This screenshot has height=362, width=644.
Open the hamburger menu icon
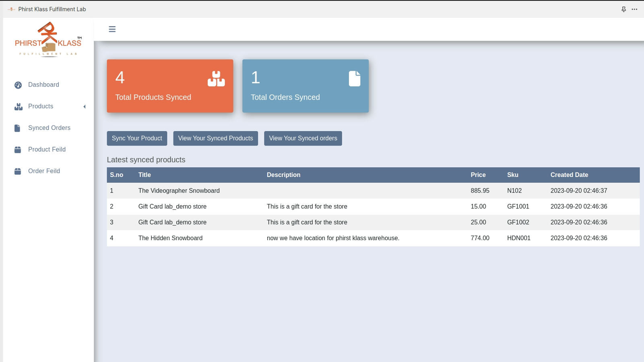[112, 29]
